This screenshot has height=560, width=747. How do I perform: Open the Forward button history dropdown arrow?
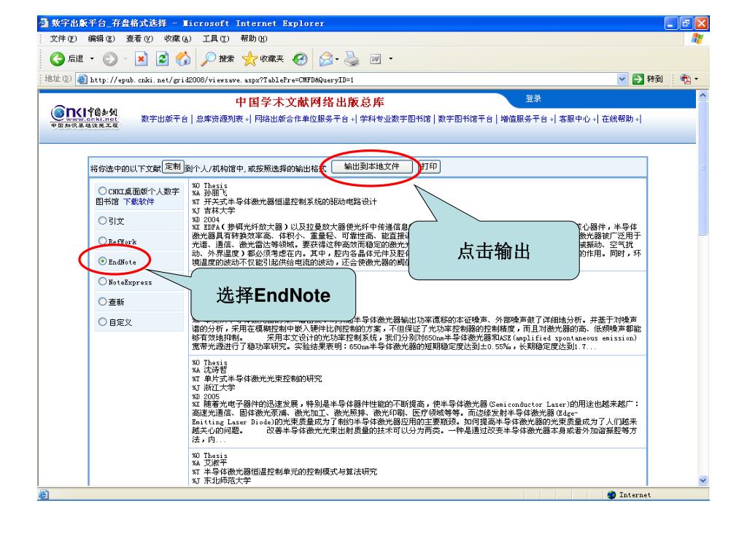click(125, 58)
